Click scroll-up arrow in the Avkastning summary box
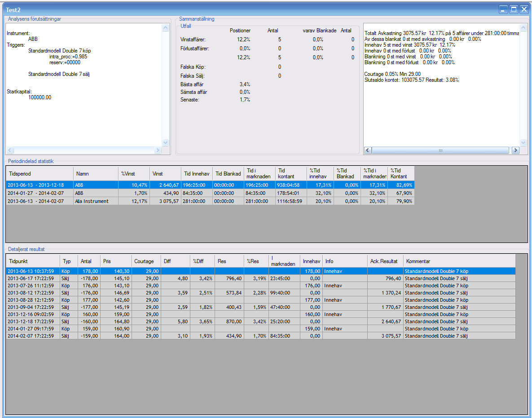Screen dimensions: 532x418 coord(523,27)
